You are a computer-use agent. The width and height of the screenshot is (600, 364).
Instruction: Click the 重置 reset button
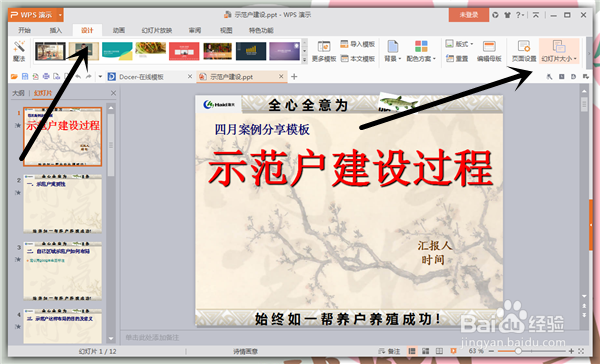point(457,59)
